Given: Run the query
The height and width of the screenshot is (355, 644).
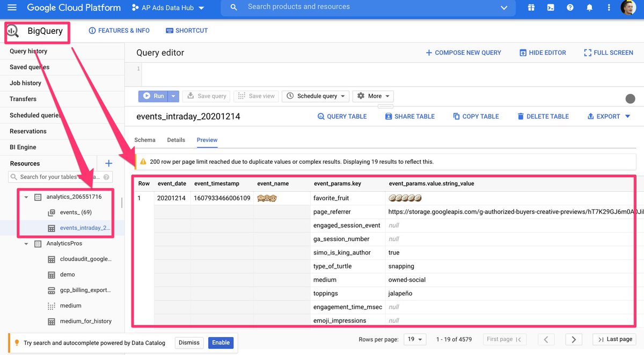Looking at the screenshot, I should point(153,96).
